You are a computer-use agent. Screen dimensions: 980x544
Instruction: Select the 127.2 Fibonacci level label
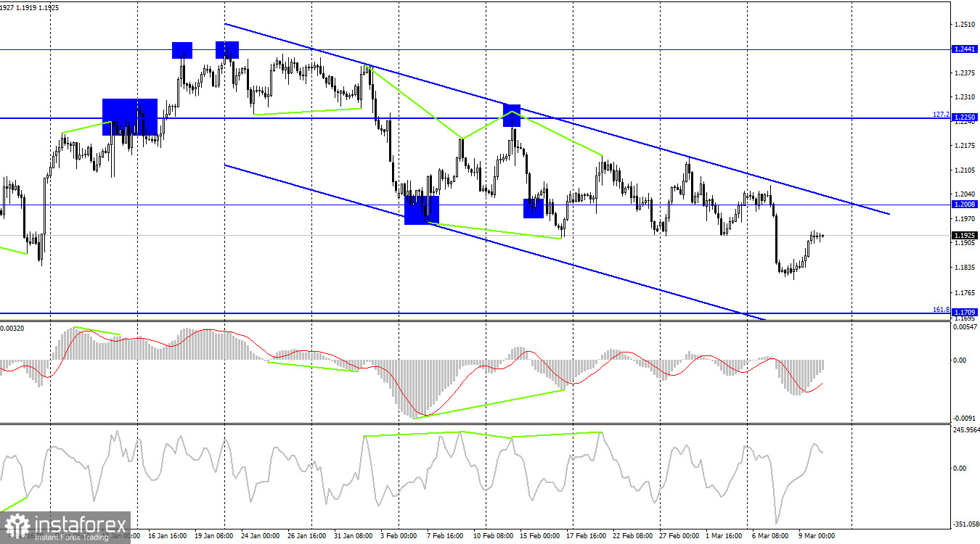(x=942, y=114)
